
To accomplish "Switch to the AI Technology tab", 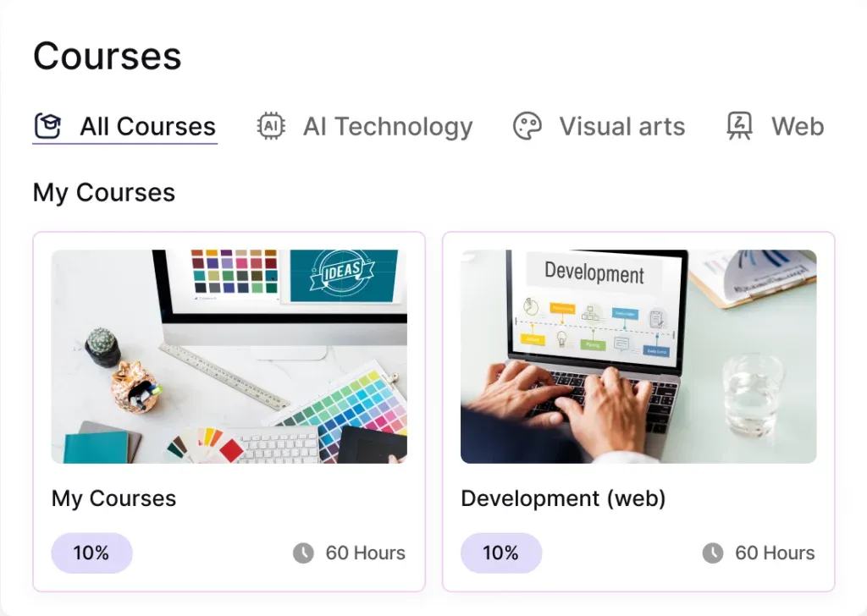I will [388, 127].
